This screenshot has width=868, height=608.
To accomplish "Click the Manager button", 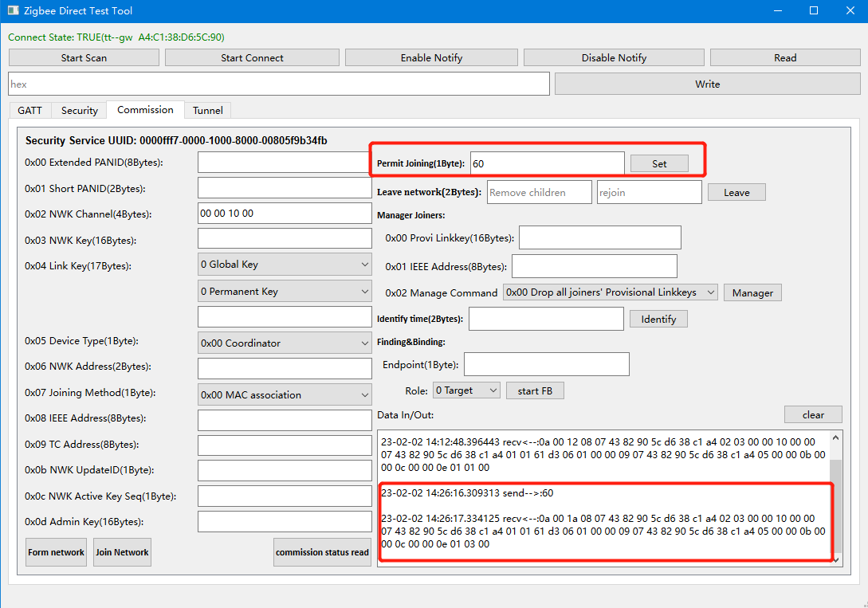I will click(753, 292).
